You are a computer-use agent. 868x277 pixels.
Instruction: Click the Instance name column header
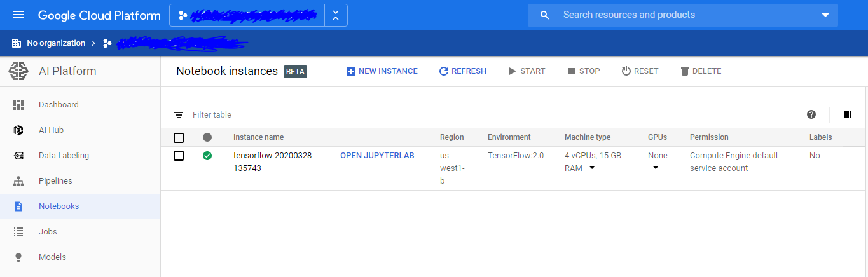258,137
